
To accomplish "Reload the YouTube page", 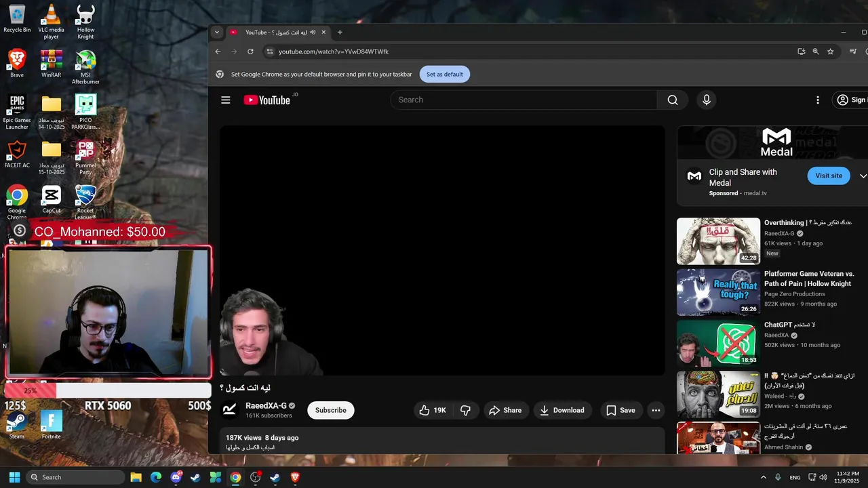I will point(250,52).
